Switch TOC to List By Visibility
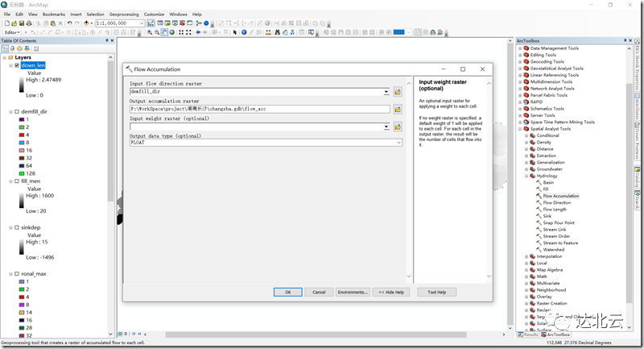 click(19, 48)
